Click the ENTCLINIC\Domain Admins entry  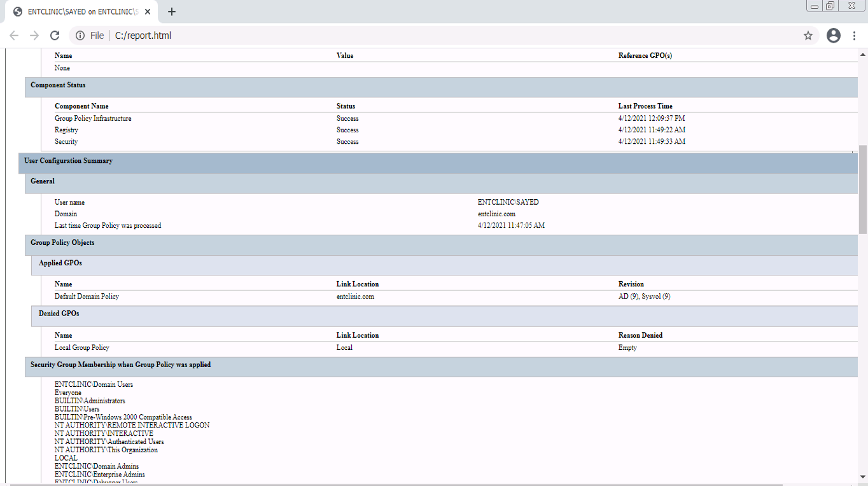(97, 466)
